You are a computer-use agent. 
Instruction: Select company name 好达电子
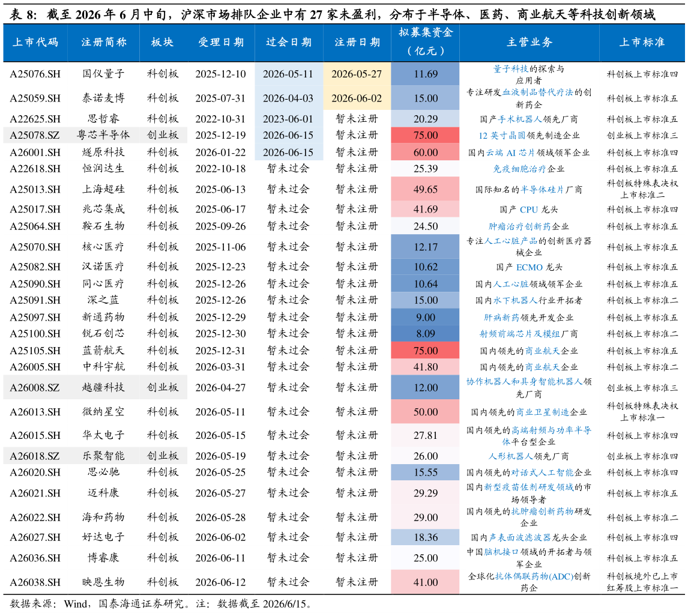coord(103,537)
